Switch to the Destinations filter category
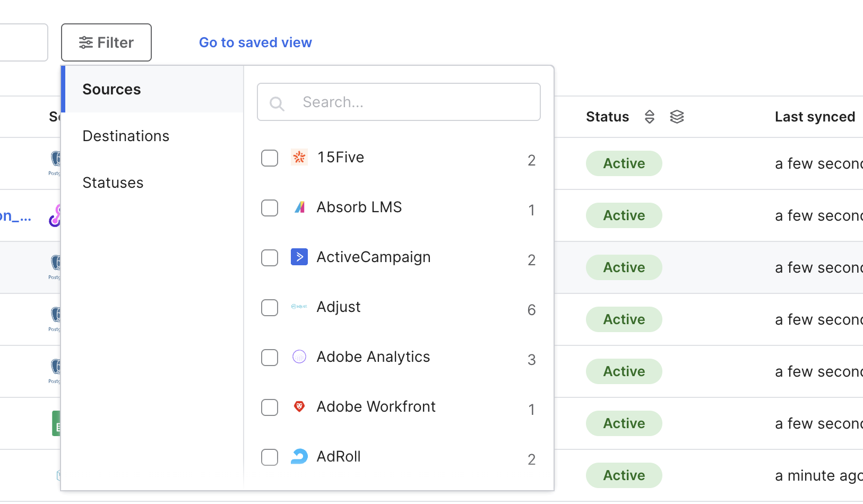The image size is (863, 504). tap(152, 136)
